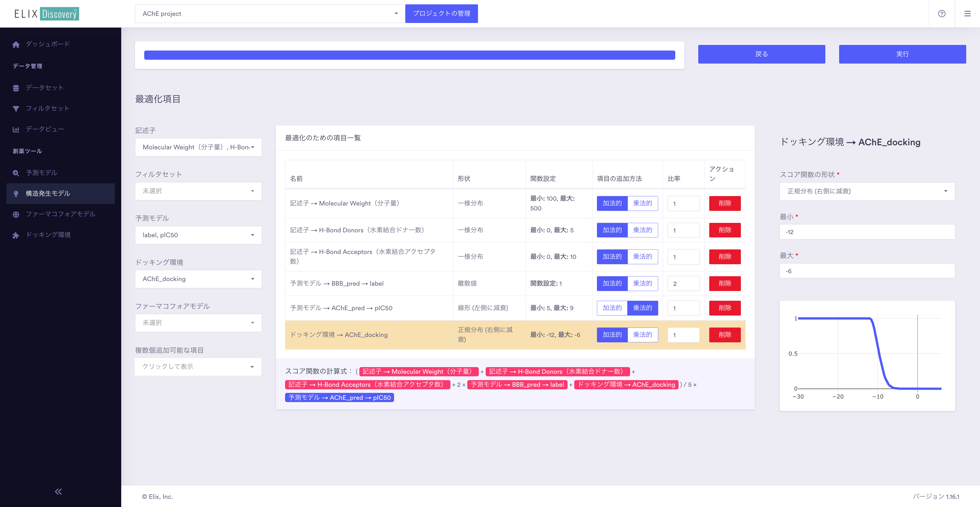Set Molecular Weight row to 乗法的
The width and height of the screenshot is (980, 507).
[643, 203]
